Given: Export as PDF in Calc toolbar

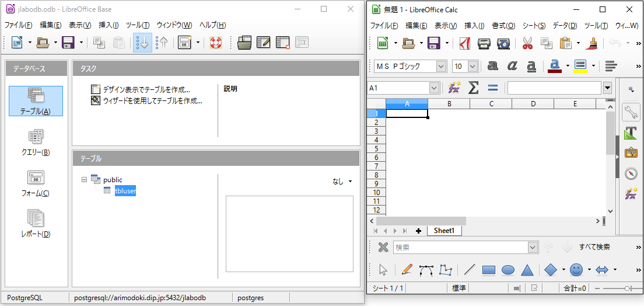Looking at the screenshot, I should [464, 43].
